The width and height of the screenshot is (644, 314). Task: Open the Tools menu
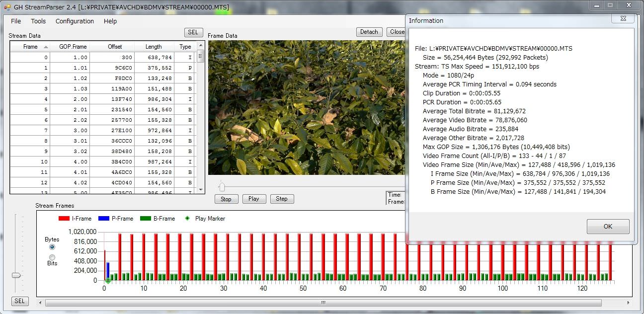pyautogui.click(x=38, y=21)
